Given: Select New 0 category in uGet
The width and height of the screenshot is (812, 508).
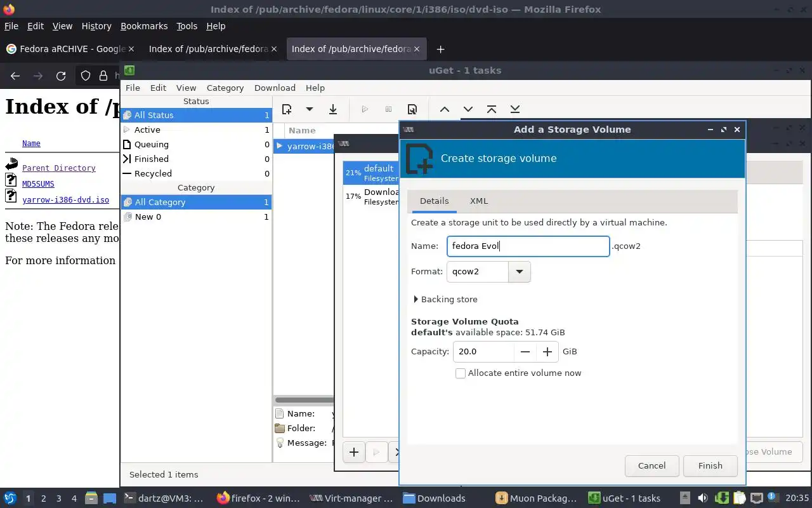Looking at the screenshot, I should coord(196,217).
